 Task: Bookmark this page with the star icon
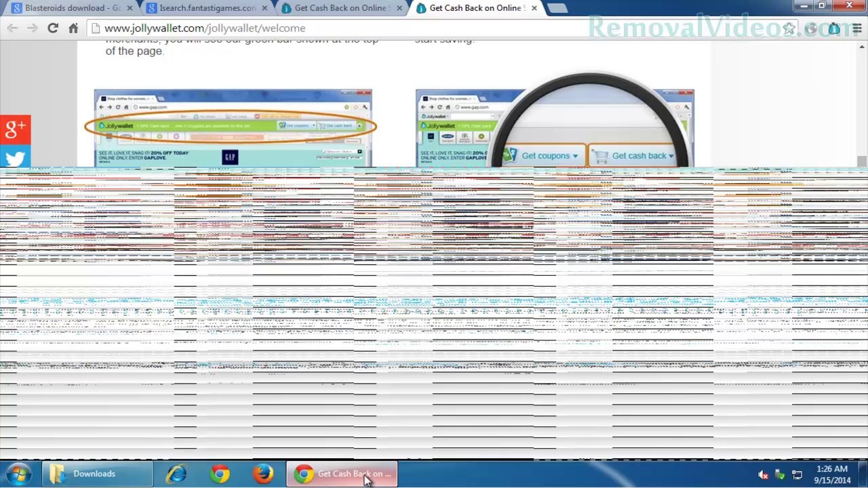789,28
